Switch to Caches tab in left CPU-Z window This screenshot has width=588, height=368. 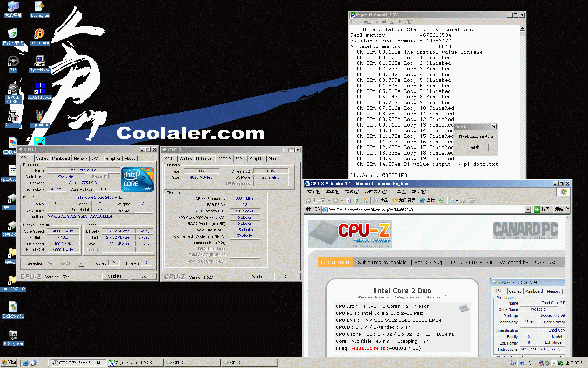tap(42, 158)
